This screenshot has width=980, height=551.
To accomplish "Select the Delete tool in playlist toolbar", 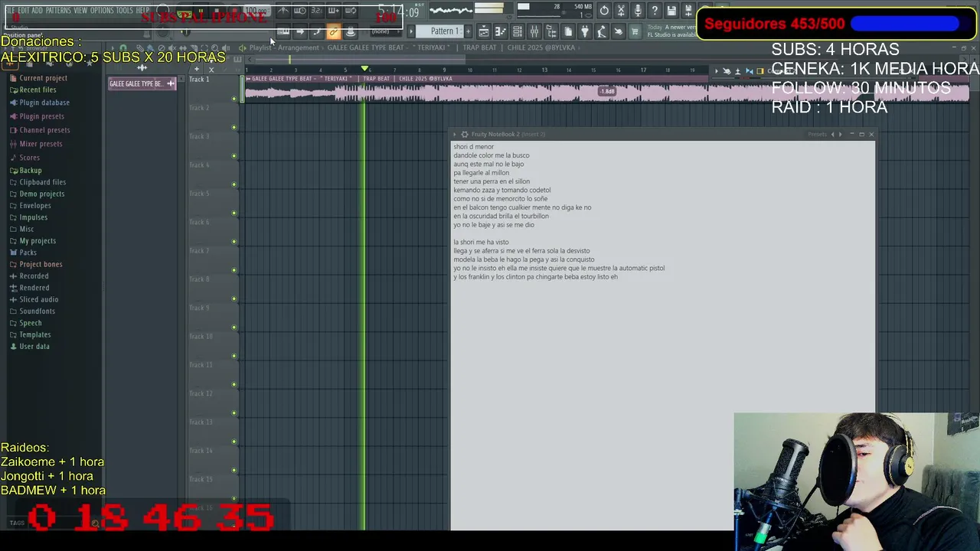I will (x=162, y=48).
